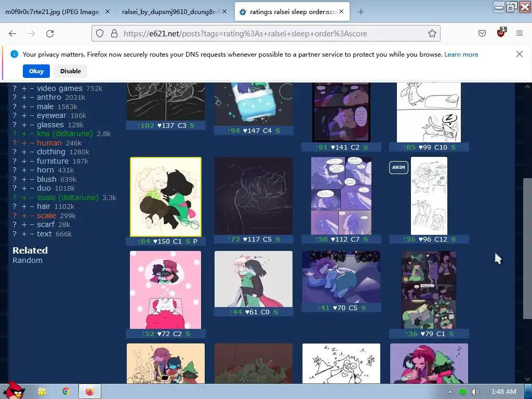Add the scarf tag with plus sign
This screenshot has width=532, height=399.
[24, 224]
